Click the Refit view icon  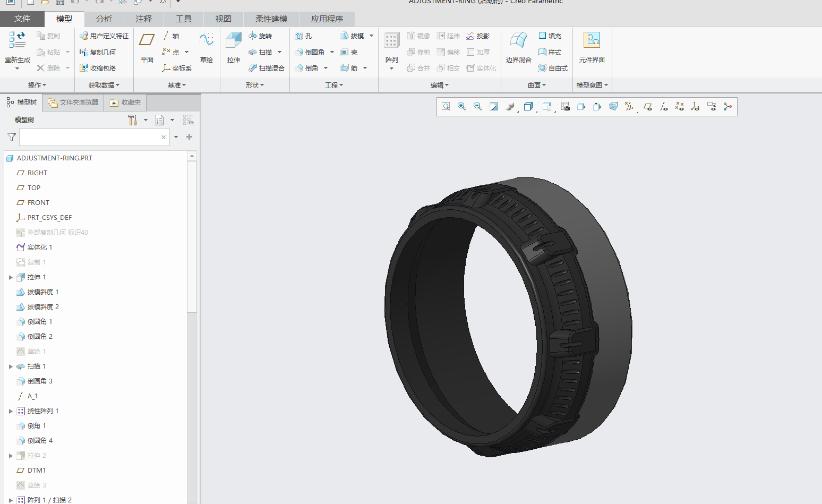tap(446, 107)
